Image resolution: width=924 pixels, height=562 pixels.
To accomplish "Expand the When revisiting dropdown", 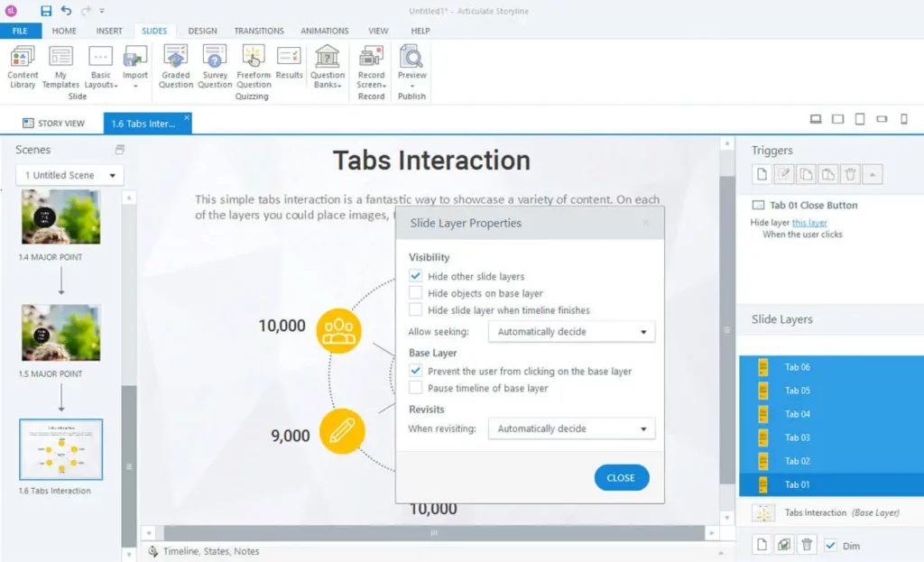I will coord(571,428).
